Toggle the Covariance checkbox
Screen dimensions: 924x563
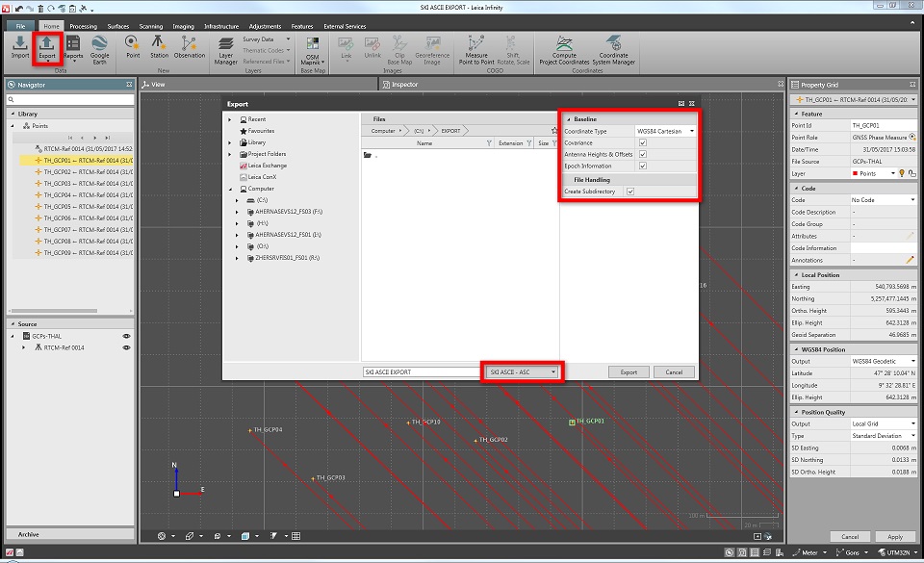click(x=643, y=142)
